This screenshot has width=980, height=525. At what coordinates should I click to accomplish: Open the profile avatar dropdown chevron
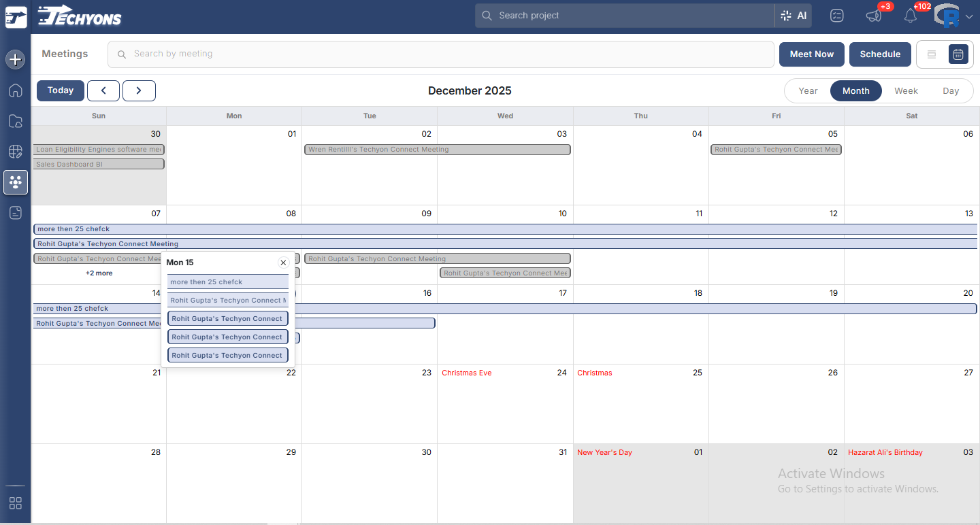point(969,15)
